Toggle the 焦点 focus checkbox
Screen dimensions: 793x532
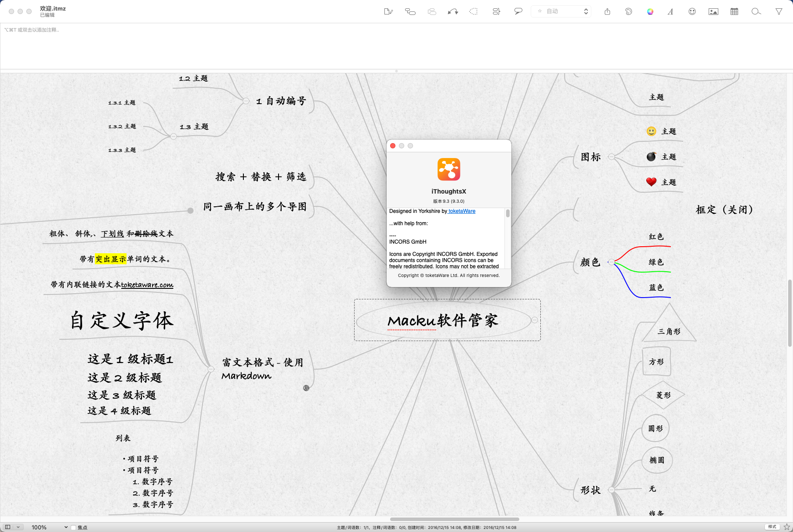[73, 528]
